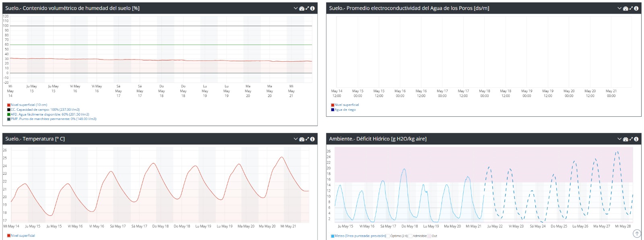Image resolution: width=644 pixels, height=240 pixels.
Task: Click 'PMP. Punto de marchitez permanente' legend
Action: tap(53, 119)
